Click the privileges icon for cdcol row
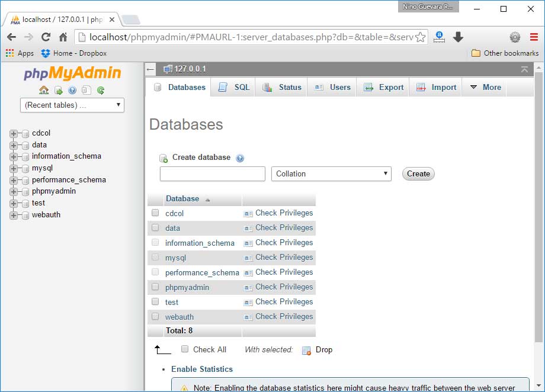545x392 pixels. point(248,213)
